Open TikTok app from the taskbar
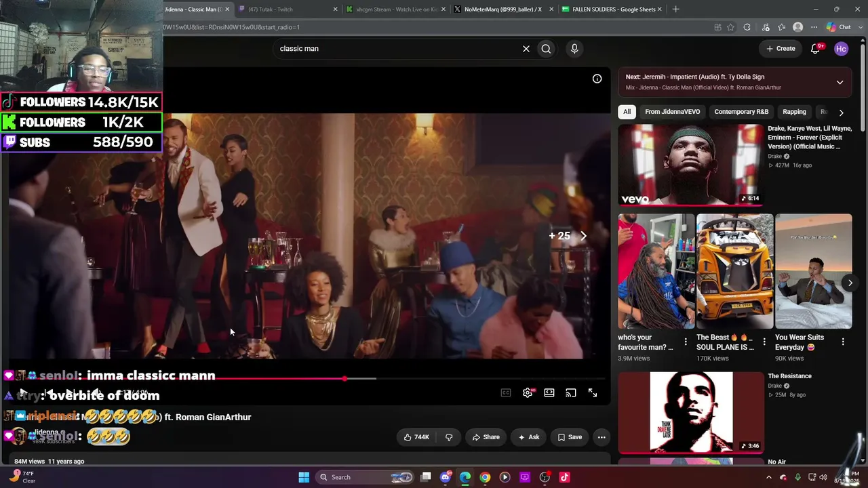This screenshot has height=488, width=868. pos(564,477)
